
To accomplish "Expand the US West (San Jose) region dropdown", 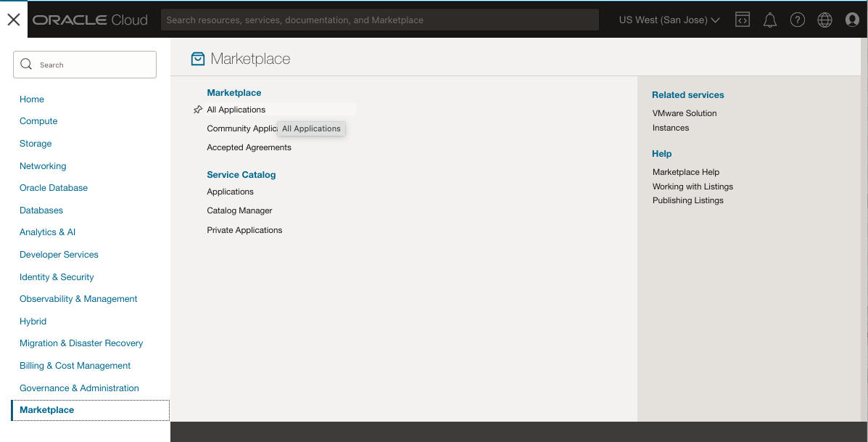I will tap(669, 20).
